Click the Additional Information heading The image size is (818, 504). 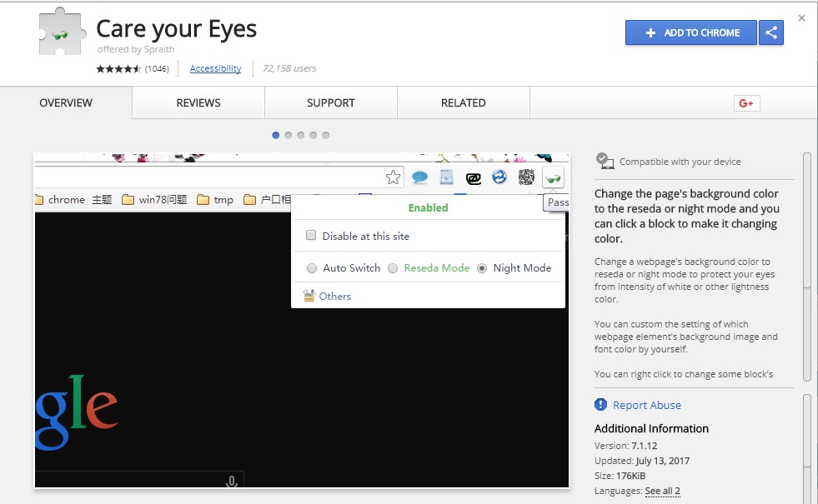click(x=651, y=428)
